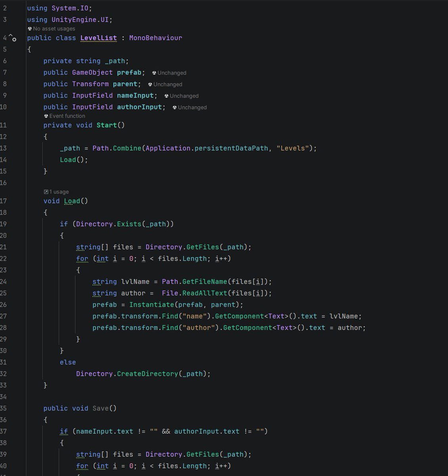Open the "Event function" hint above Start
Viewport: 448px width, 476px height.
click(64, 116)
